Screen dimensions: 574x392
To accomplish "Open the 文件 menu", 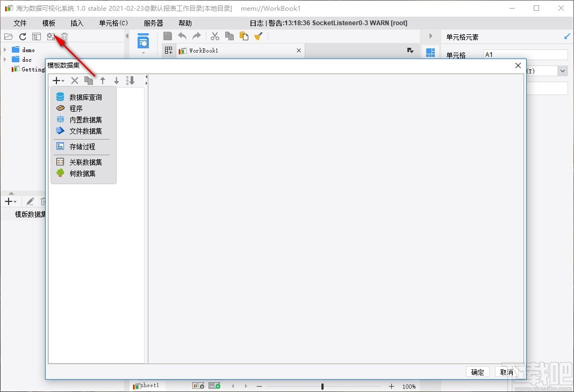I will (20, 23).
